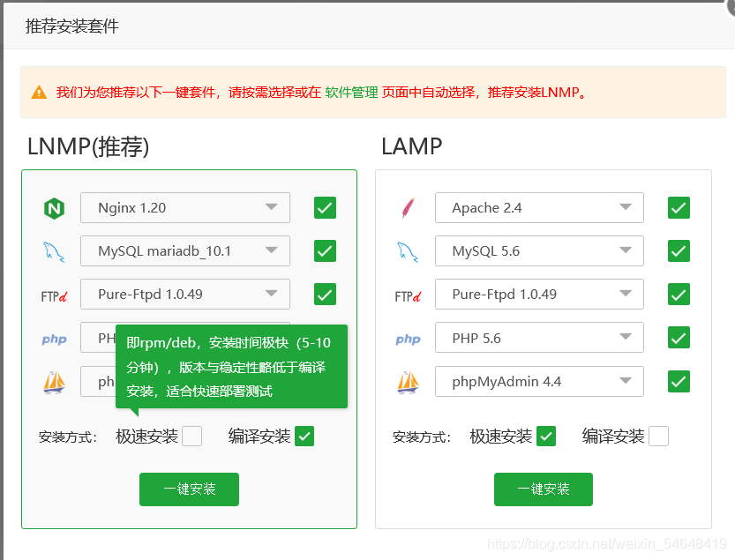Viewport: 735px width, 560px height.
Task: Click the green rpm/deb tooltip text
Action: [x=229, y=367]
